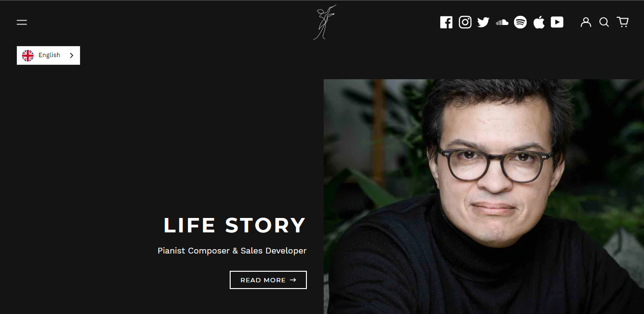This screenshot has height=314, width=644.
Task: Open the English language selector
Action: [48, 55]
